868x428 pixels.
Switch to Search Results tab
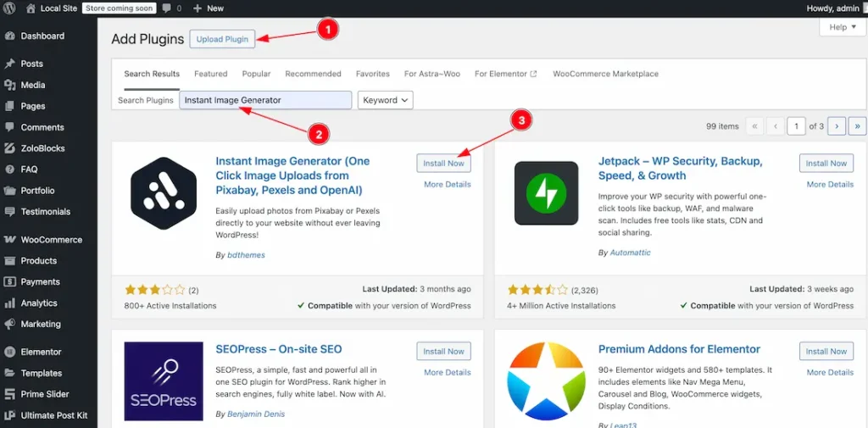tap(152, 74)
